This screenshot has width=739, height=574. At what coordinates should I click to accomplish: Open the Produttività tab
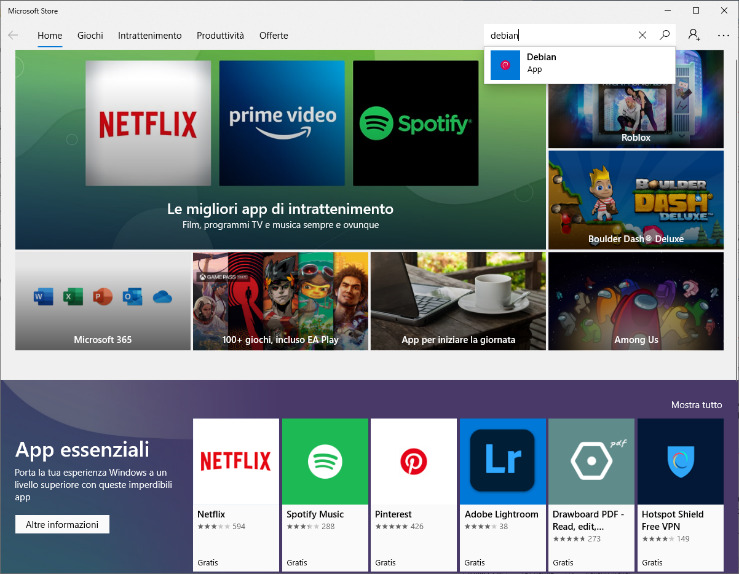(220, 36)
